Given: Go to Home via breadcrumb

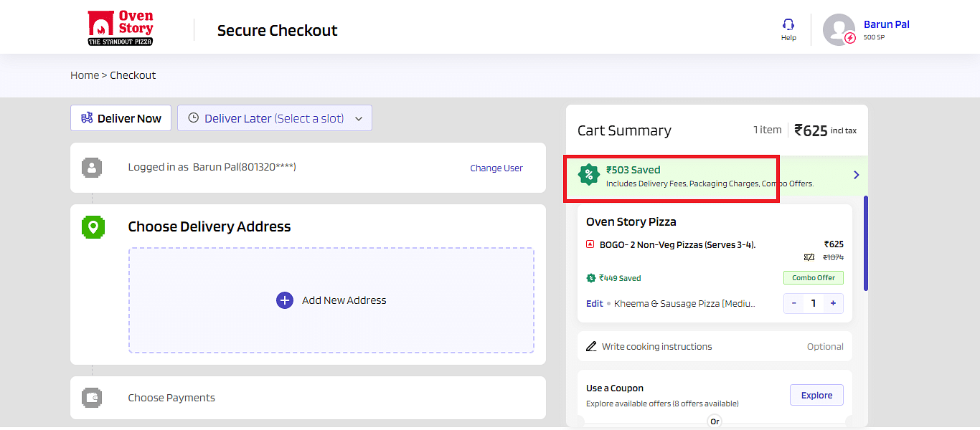Looking at the screenshot, I should 84,75.
